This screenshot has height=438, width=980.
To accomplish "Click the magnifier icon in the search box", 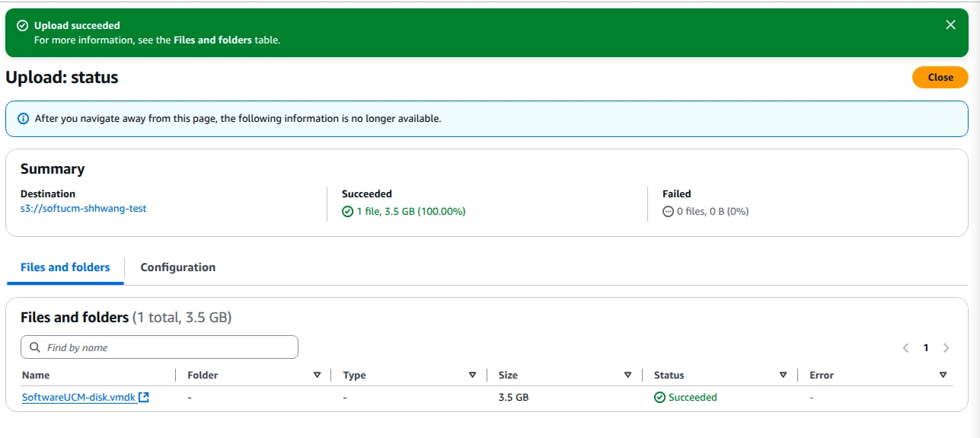I will (34, 347).
